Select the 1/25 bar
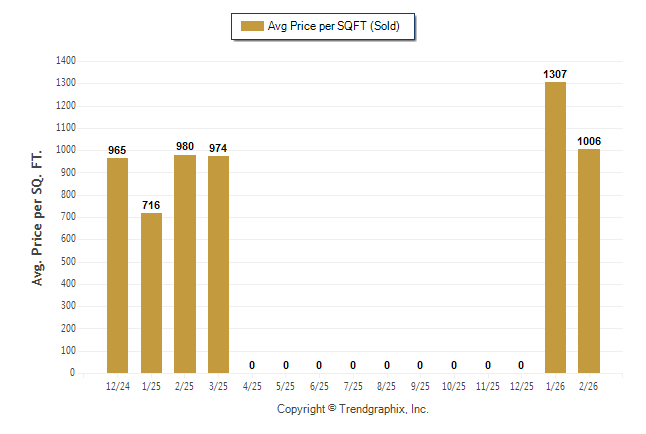 click(x=151, y=293)
